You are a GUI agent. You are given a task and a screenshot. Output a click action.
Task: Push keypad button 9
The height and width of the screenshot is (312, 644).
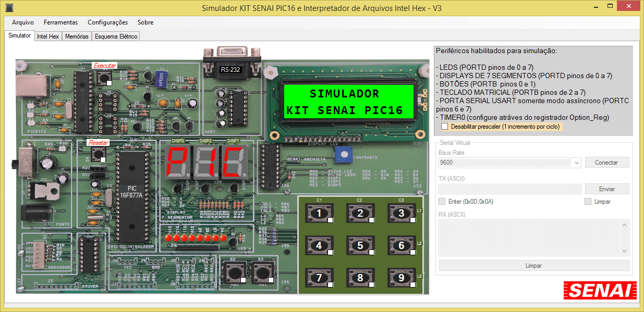[401, 278]
